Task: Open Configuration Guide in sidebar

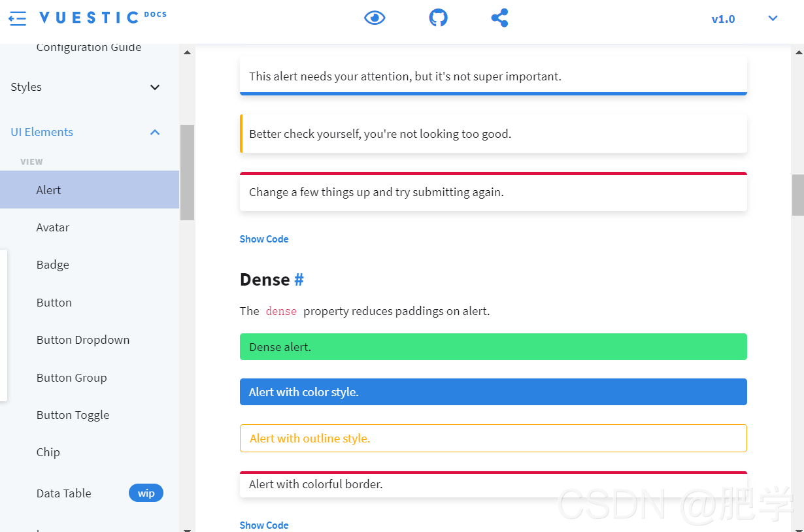Action: coord(89,47)
